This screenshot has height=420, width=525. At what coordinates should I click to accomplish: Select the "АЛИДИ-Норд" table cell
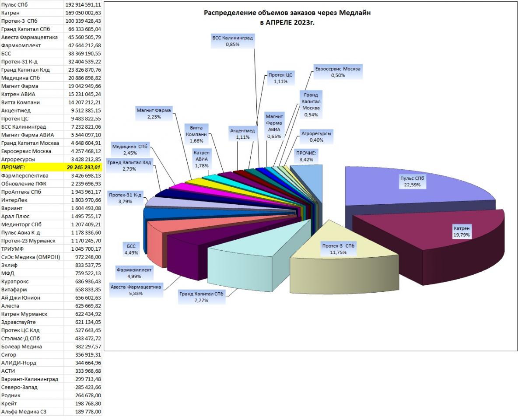(x=31, y=363)
